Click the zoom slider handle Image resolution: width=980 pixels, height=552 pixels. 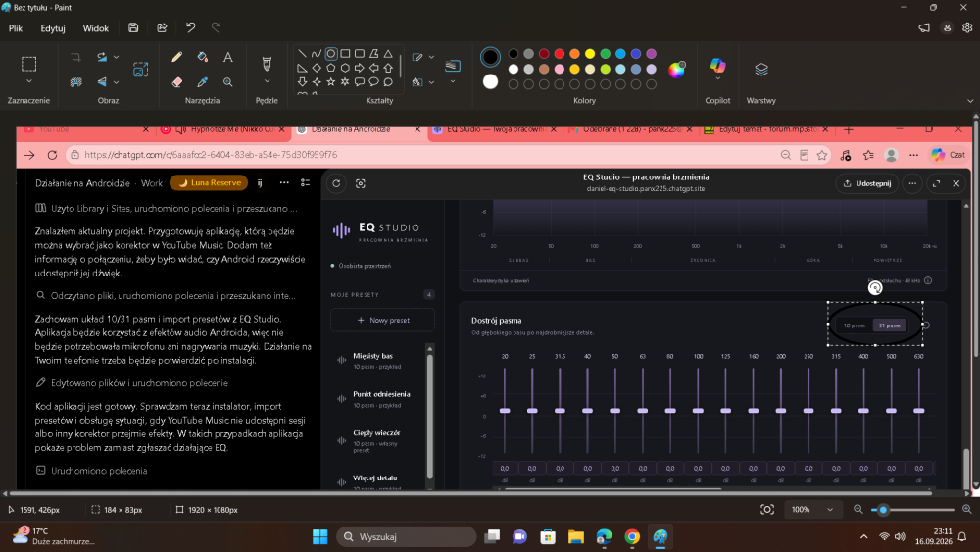(883, 510)
